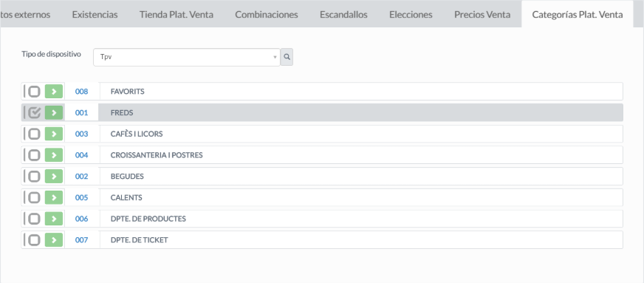644x283 pixels.
Task: Go to the Combinaciones tab
Action: point(267,14)
